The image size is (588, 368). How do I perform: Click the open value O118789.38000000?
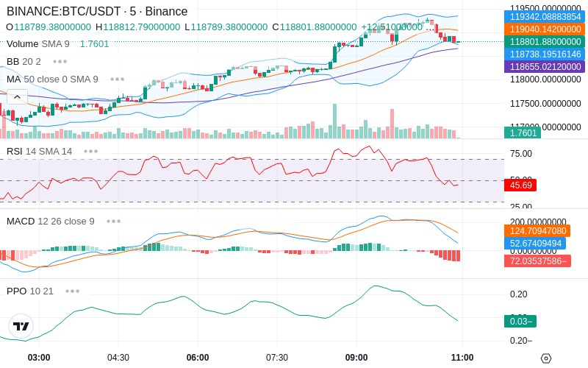[49, 27]
